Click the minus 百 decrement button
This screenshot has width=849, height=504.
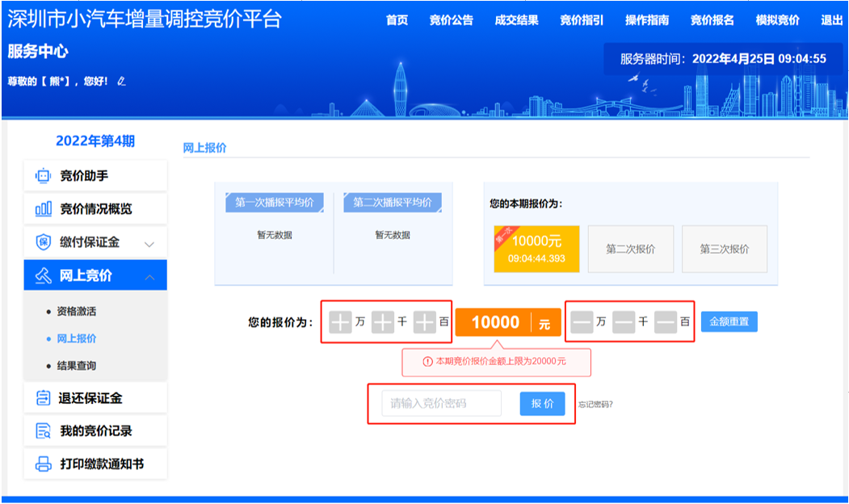click(x=665, y=322)
